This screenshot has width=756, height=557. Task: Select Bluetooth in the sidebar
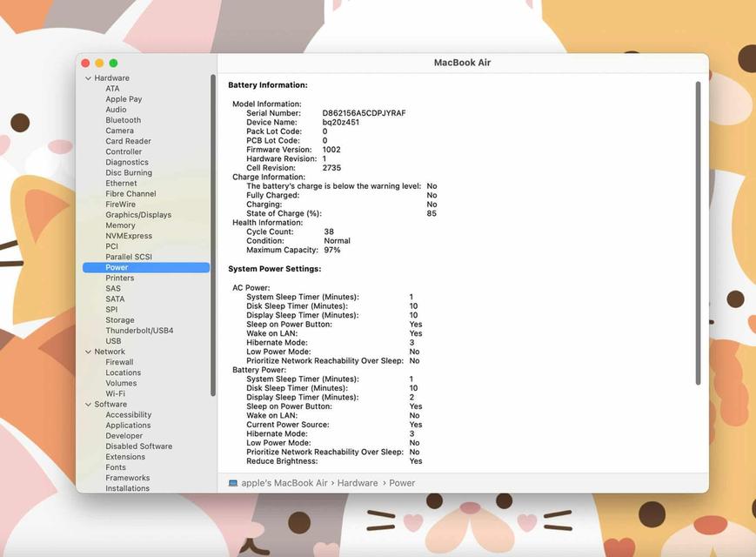coord(123,120)
